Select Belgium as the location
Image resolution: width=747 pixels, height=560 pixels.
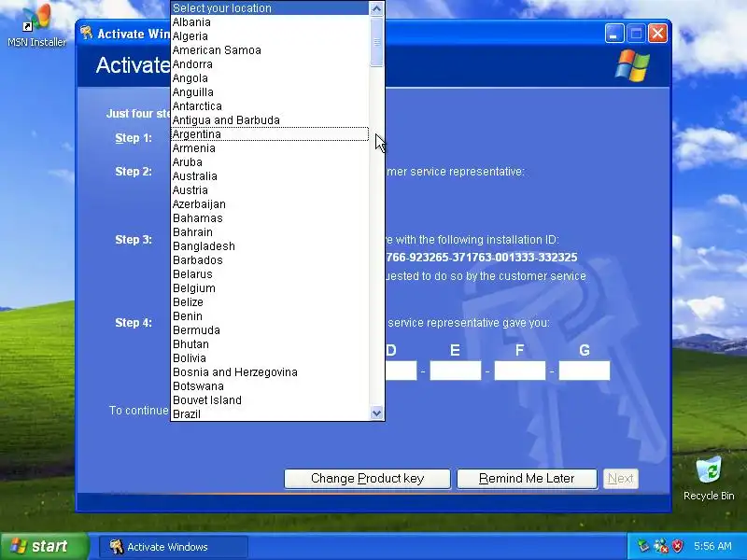[270, 288]
